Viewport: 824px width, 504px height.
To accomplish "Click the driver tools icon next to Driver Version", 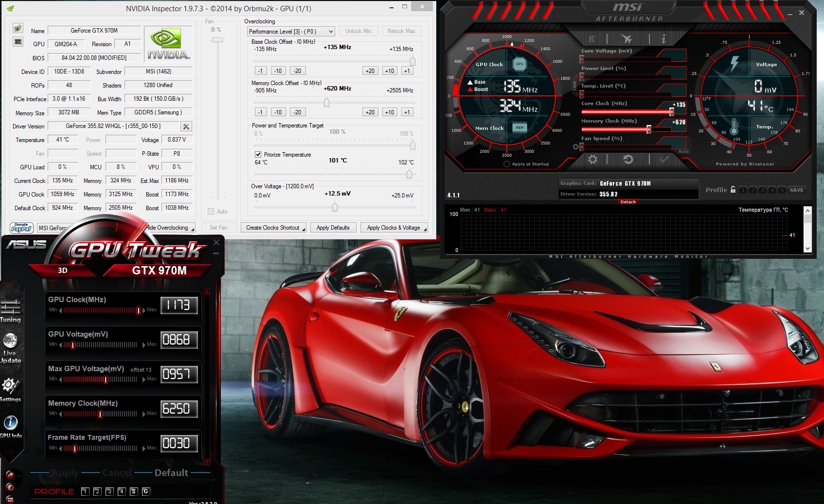I will [x=186, y=126].
